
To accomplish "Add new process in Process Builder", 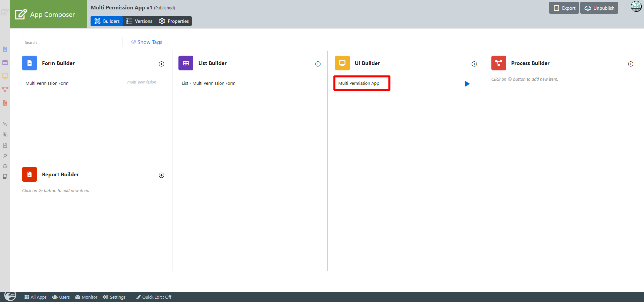I will 631,64.
